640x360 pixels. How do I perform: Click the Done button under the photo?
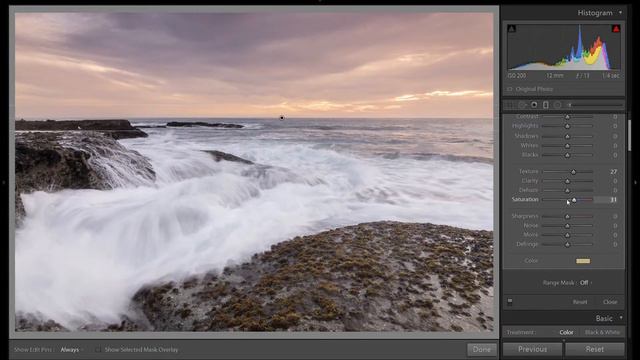point(482,349)
